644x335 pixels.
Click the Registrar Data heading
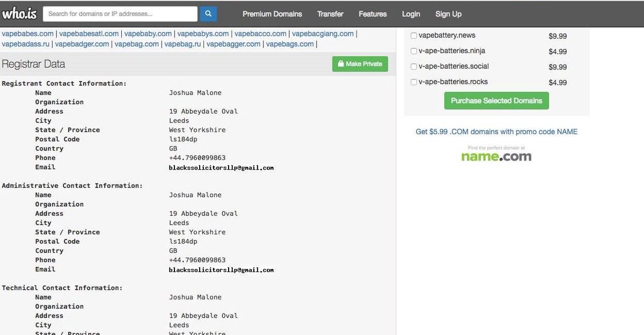point(33,64)
